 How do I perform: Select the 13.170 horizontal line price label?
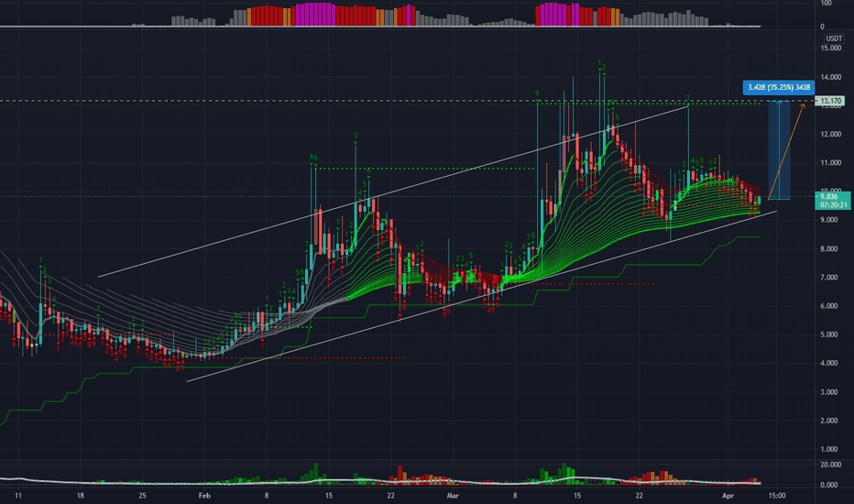831,101
